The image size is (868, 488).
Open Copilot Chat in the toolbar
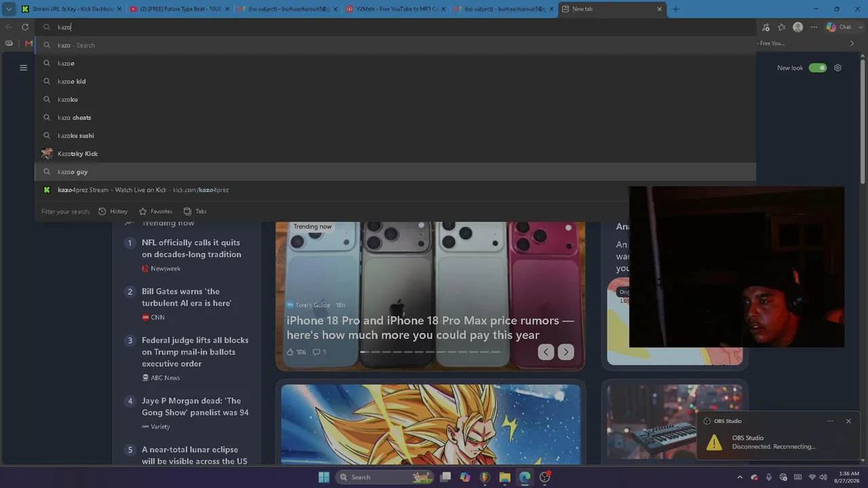point(839,27)
